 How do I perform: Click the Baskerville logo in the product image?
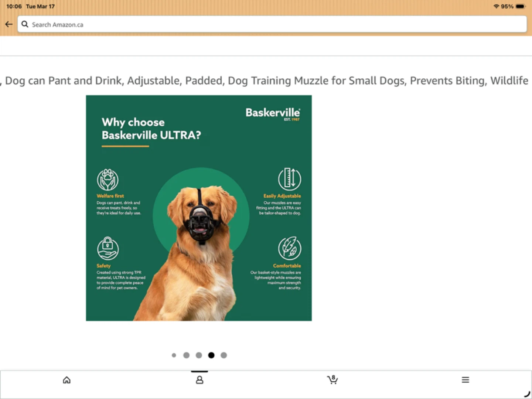[x=273, y=114]
